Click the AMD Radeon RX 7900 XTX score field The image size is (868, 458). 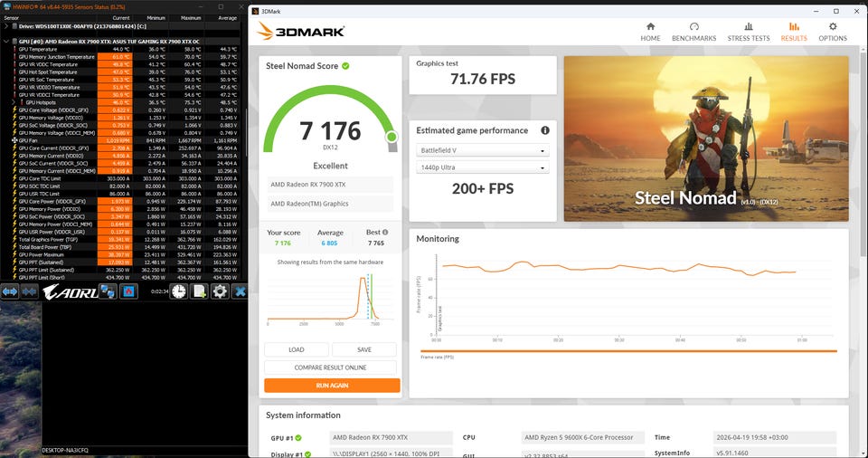[x=331, y=185]
